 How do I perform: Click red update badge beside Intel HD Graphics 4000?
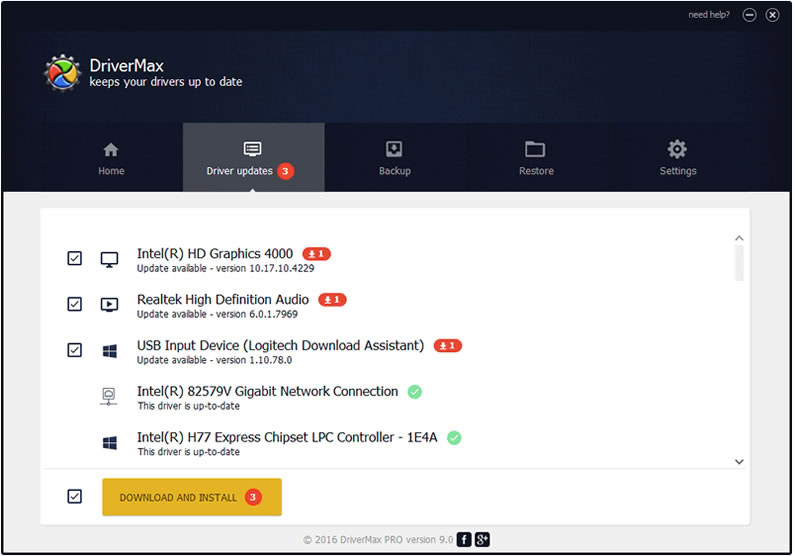316,253
